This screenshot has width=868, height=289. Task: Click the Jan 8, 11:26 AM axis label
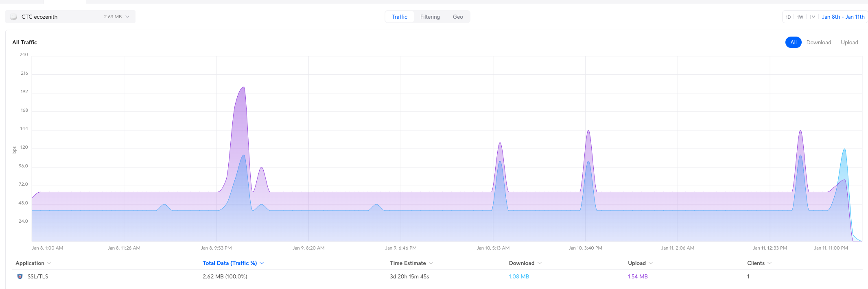[124, 248]
